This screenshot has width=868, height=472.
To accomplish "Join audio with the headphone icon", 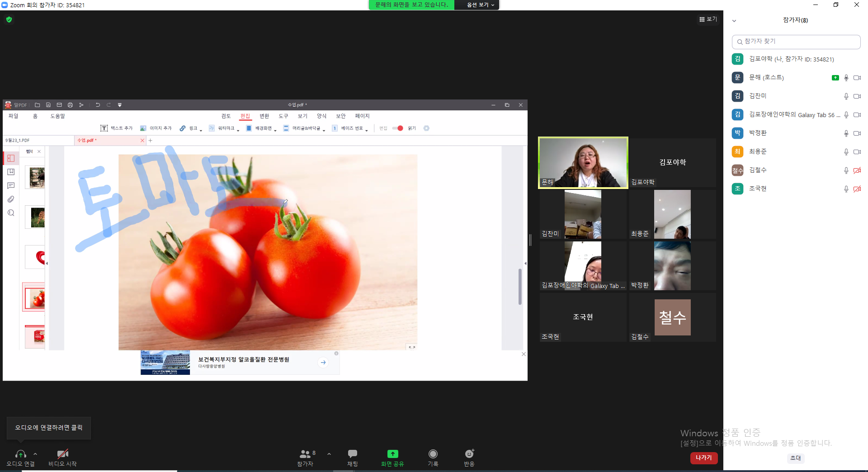I will 20,454.
